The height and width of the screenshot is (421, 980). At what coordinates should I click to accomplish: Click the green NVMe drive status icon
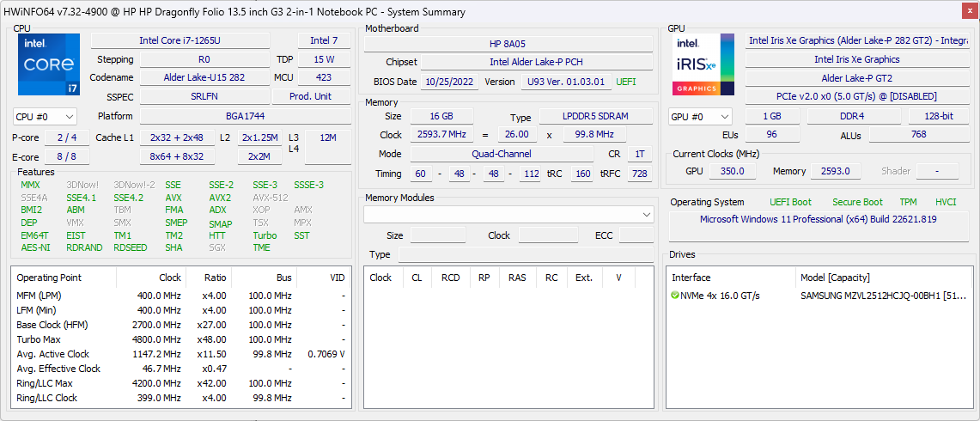click(x=675, y=296)
